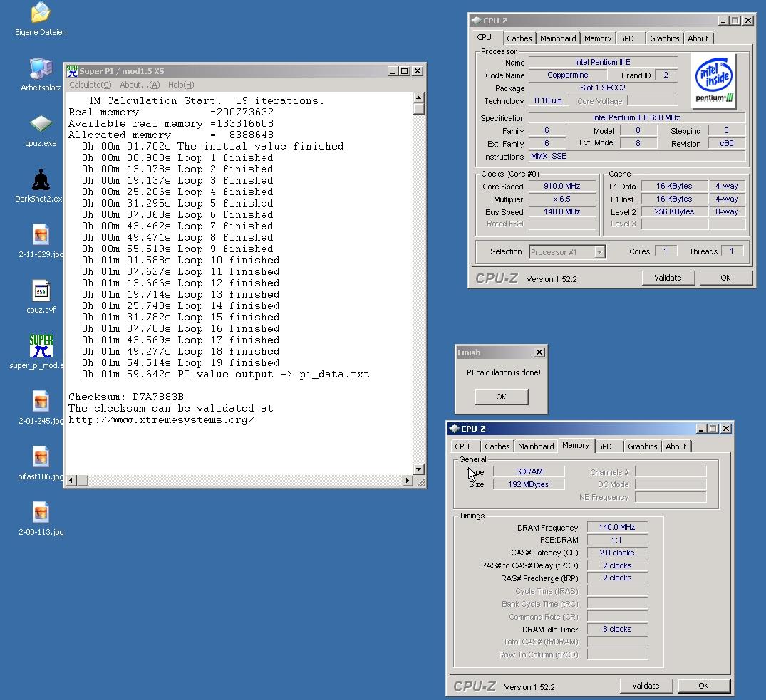Click Super PI vertical scrollbar up arrow
This screenshot has height=700, width=766.
(419, 98)
